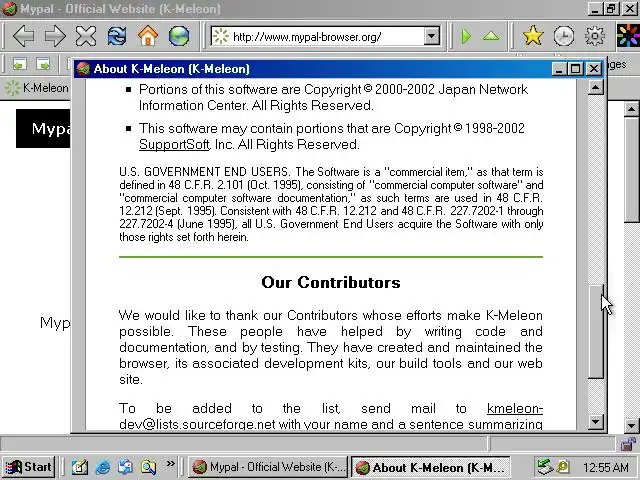Open History clock icon
The height and width of the screenshot is (480, 640).
(564, 36)
